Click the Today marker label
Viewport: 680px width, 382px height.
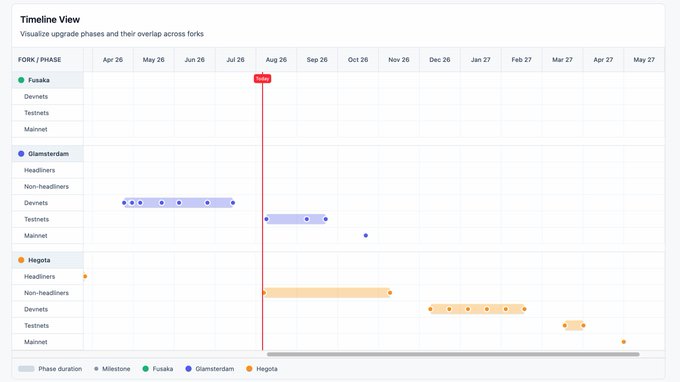tap(262, 78)
